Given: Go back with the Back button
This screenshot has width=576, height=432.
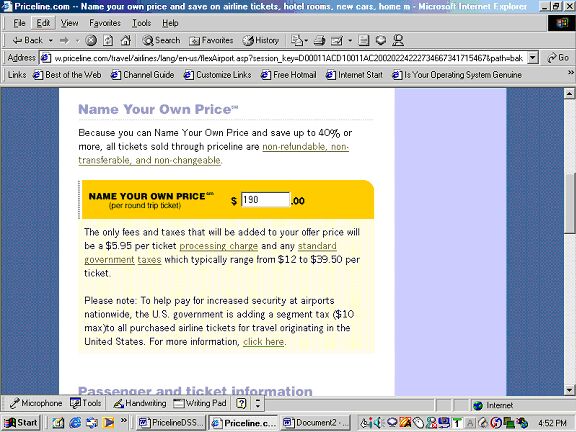Looking at the screenshot, I should (28, 40).
